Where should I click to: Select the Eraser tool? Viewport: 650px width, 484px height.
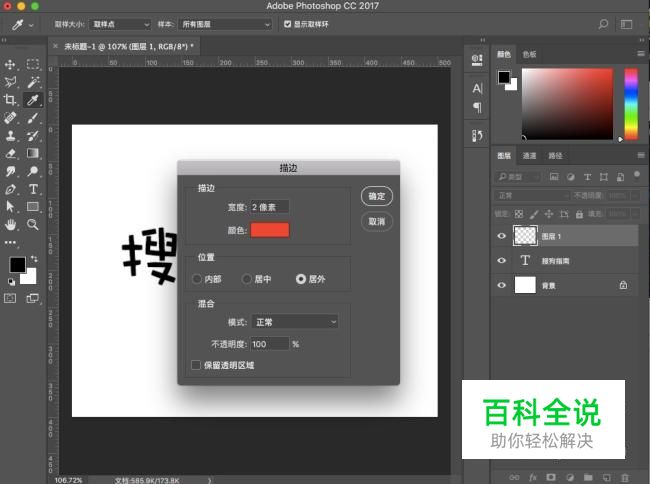(10, 153)
